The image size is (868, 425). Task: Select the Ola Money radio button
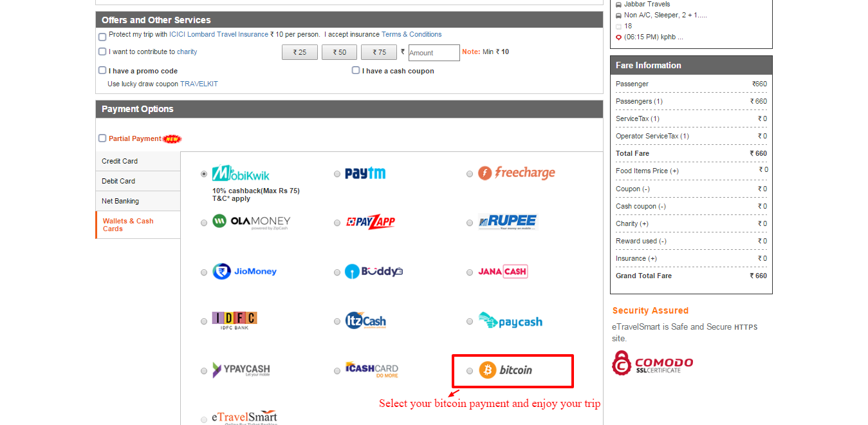tap(204, 223)
